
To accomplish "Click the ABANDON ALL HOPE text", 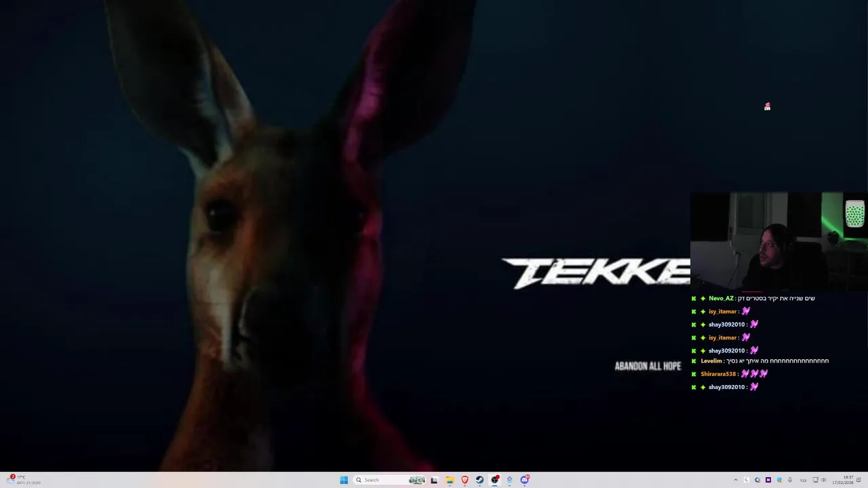I will (x=648, y=366).
